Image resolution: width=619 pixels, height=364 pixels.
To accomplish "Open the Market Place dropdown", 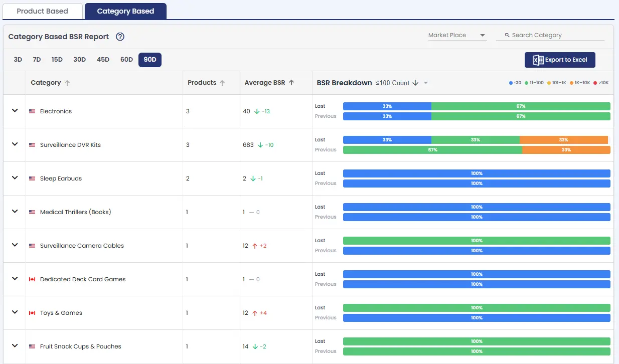I will click(457, 35).
